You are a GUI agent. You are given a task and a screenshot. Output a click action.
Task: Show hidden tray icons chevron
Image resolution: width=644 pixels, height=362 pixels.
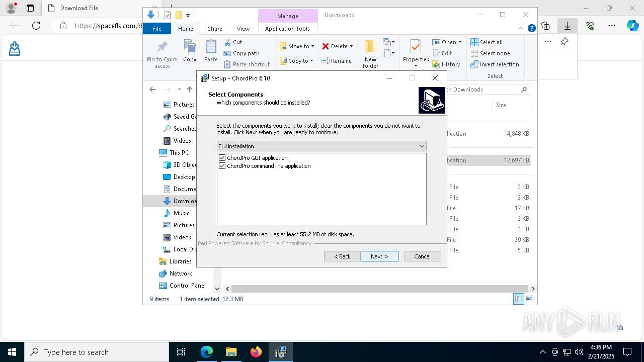(542, 352)
